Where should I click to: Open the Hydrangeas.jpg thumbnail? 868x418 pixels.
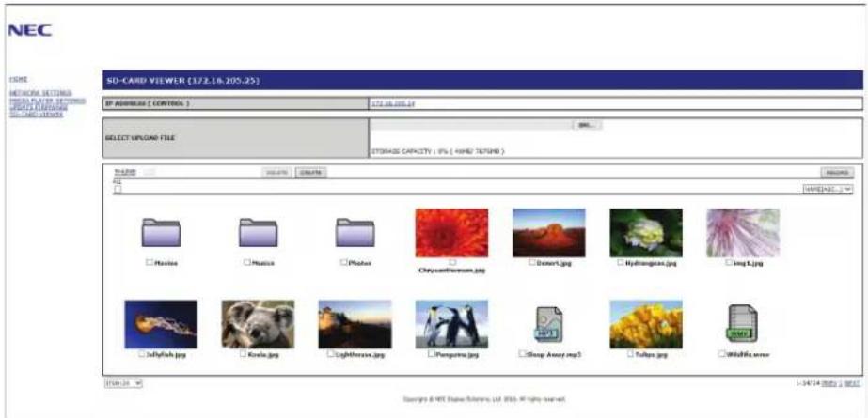point(646,233)
